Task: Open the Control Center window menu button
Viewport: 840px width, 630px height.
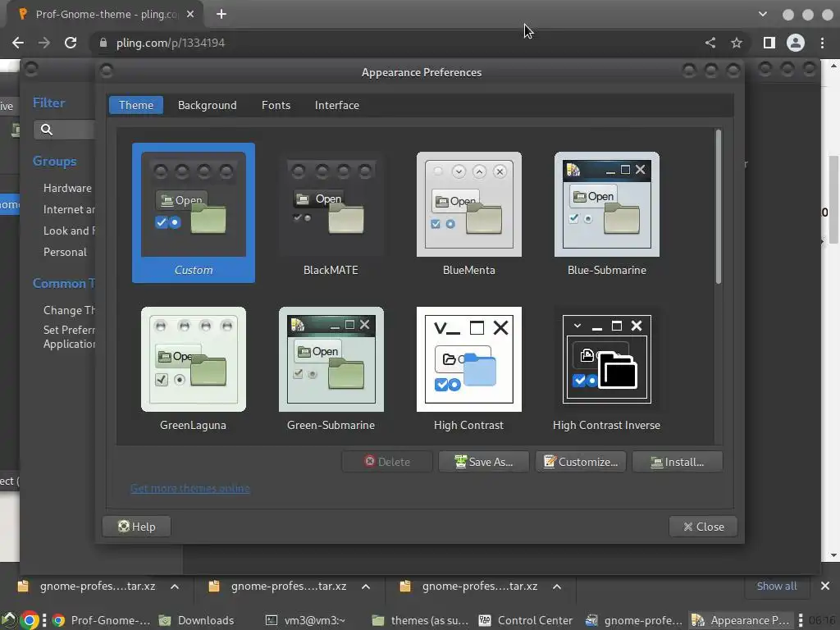Action: tap(31, 68)
